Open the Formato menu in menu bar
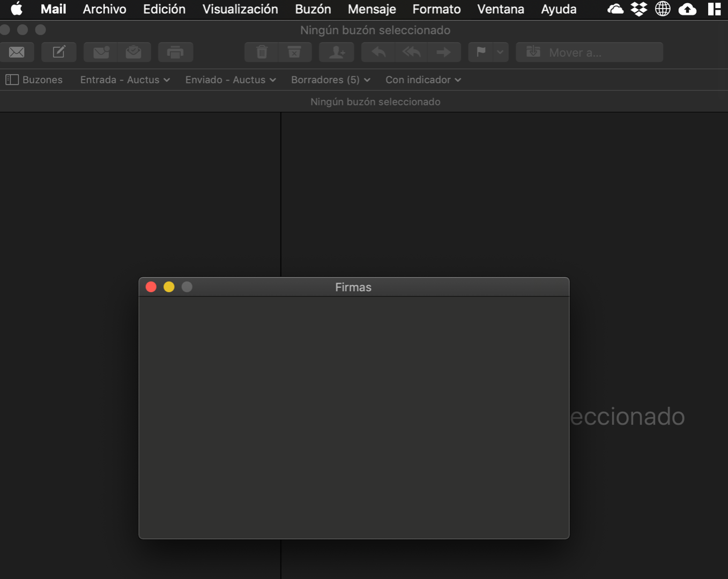This screenshot has height=579, width=728. coord(436,9)
